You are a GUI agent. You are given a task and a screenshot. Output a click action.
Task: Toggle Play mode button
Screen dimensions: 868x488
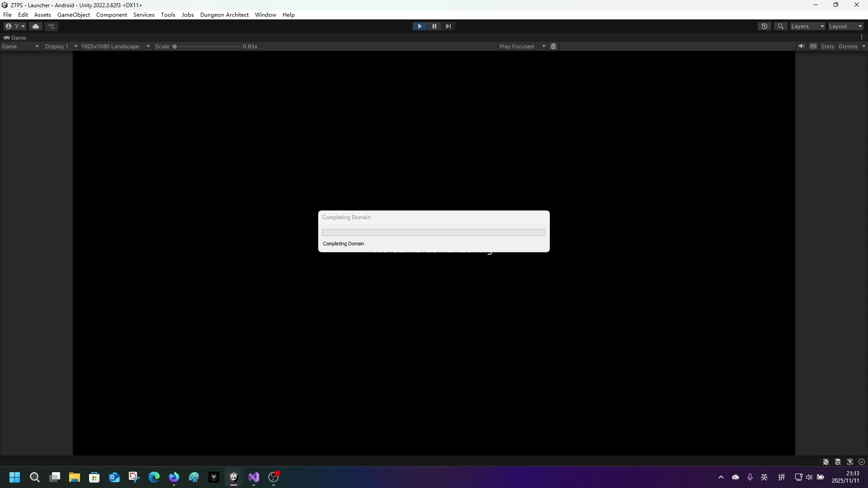tap(420, 26)
